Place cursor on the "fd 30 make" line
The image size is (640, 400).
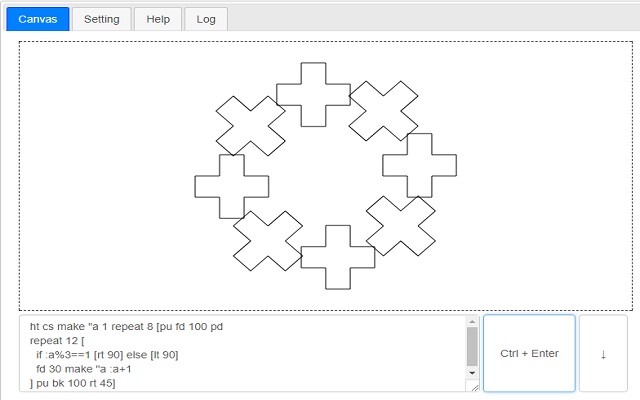pyautogui.click(x=84, y=369)
